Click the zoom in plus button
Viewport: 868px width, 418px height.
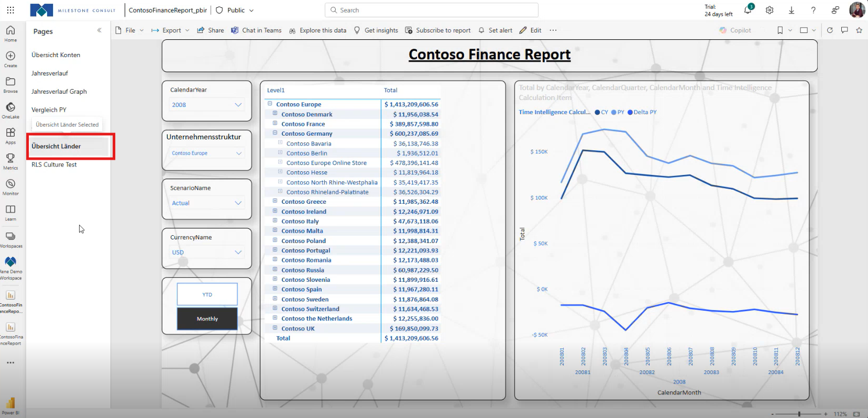826,414
